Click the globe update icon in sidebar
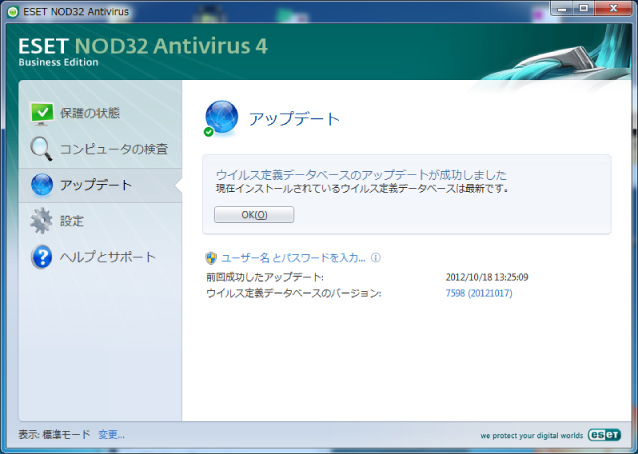This screenshot has width=638, height=454. click(42, 185)
